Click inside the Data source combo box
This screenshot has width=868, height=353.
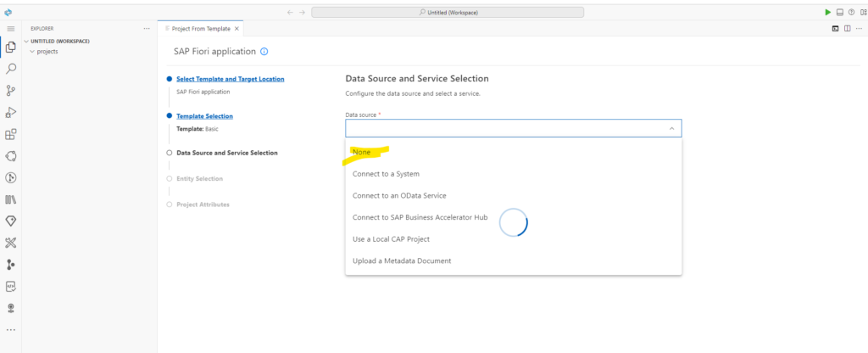click(x=513, y=128)
